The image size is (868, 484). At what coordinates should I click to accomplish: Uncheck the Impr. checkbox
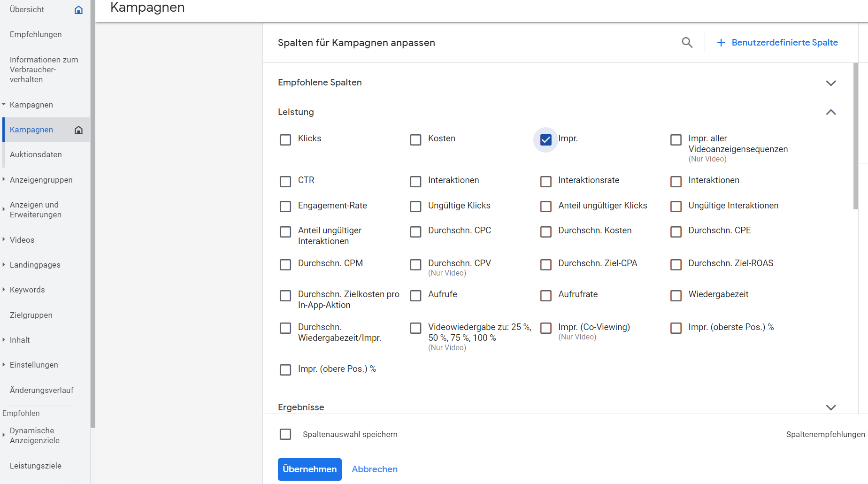click(545, 140)
